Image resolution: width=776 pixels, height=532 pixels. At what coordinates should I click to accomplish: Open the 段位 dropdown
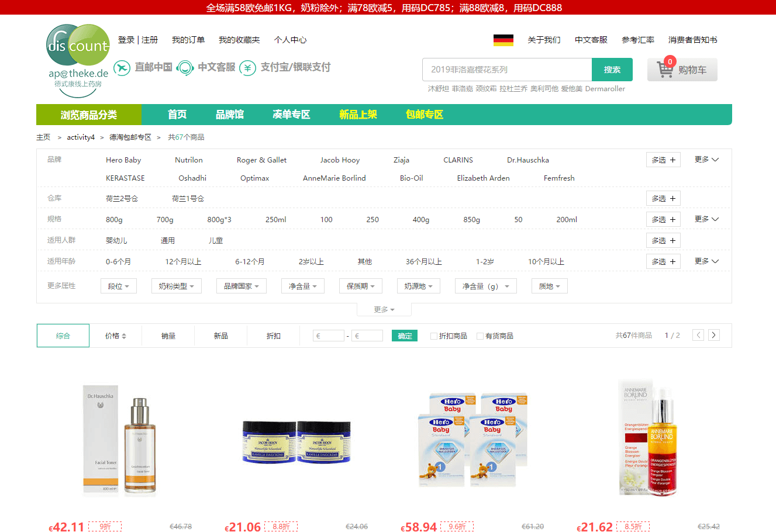(x=119, y=286)
